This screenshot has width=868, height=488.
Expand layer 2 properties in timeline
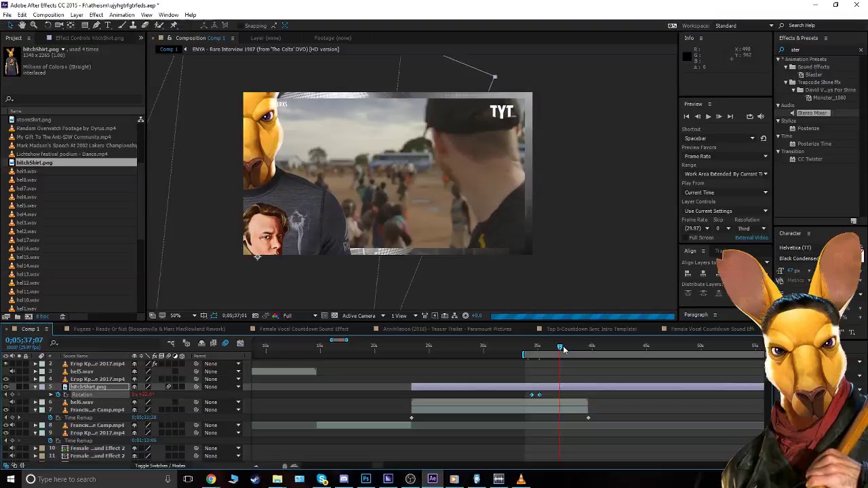35,364
